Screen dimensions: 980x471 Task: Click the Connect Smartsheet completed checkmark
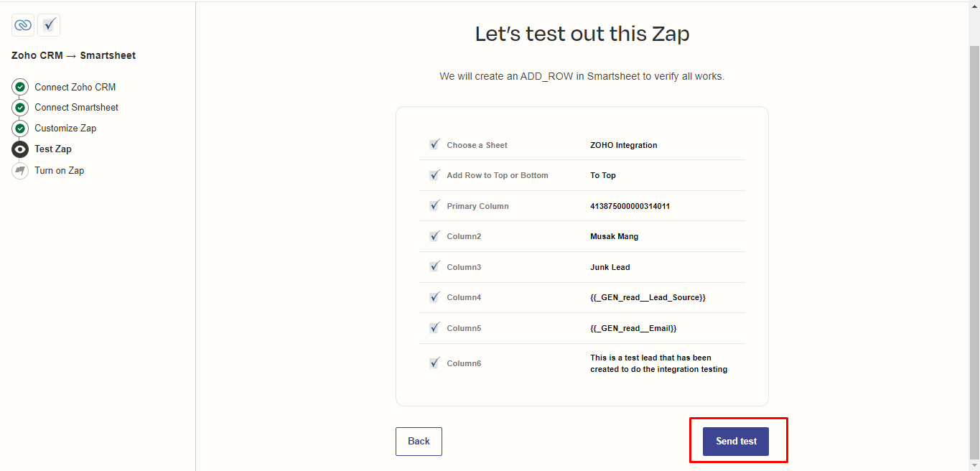20,108
